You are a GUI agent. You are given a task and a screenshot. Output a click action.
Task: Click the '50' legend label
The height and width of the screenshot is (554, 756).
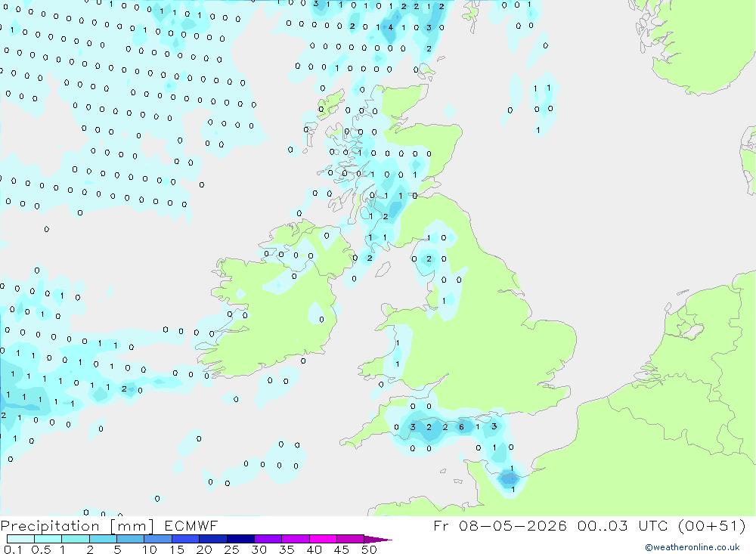[369, 549]
